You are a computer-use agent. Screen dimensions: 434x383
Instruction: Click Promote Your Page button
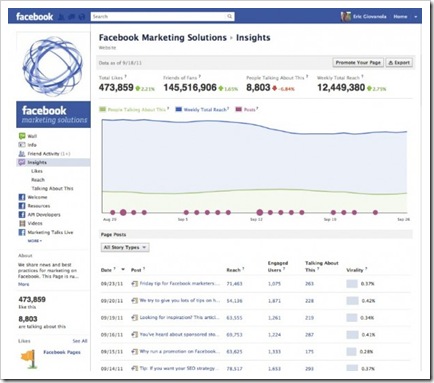(x=358, y=63)
